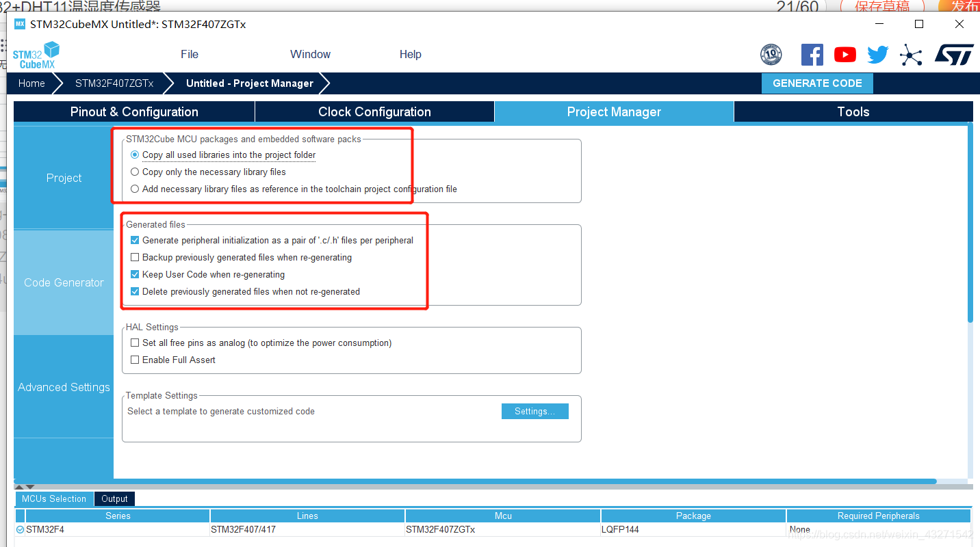Select the LQFP144 package cell

click(x=693, y=529)
